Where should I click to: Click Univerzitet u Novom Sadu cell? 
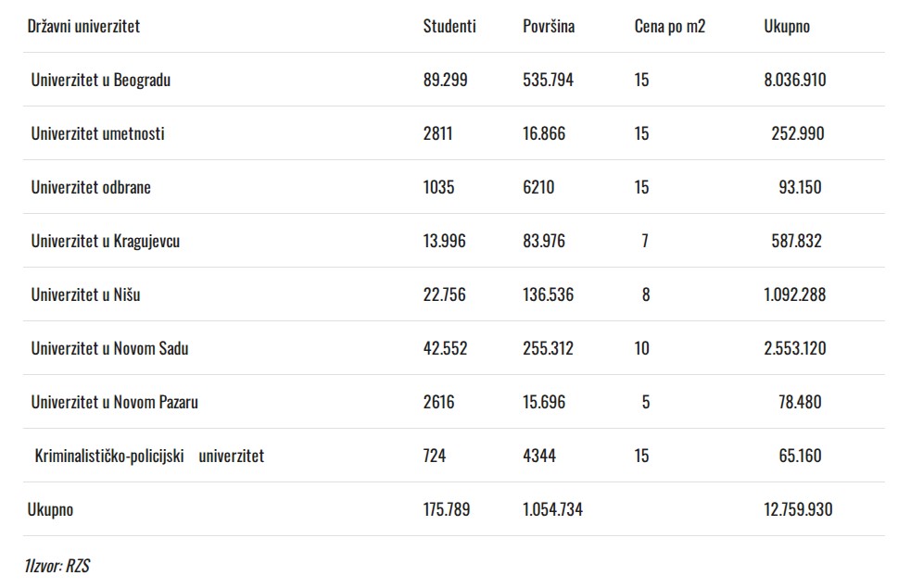coord(109,348)
